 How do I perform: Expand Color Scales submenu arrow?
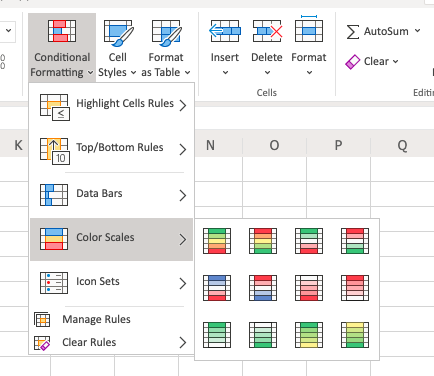[x=183, y=239]
